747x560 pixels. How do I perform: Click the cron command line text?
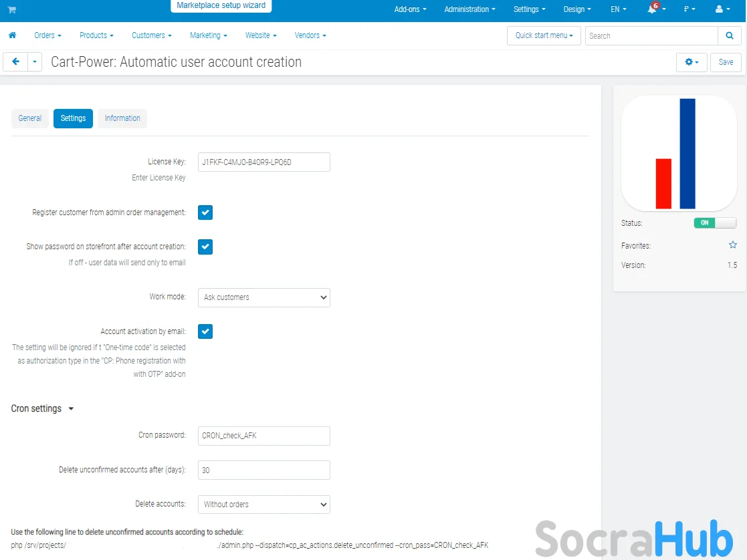click(249, 546)
